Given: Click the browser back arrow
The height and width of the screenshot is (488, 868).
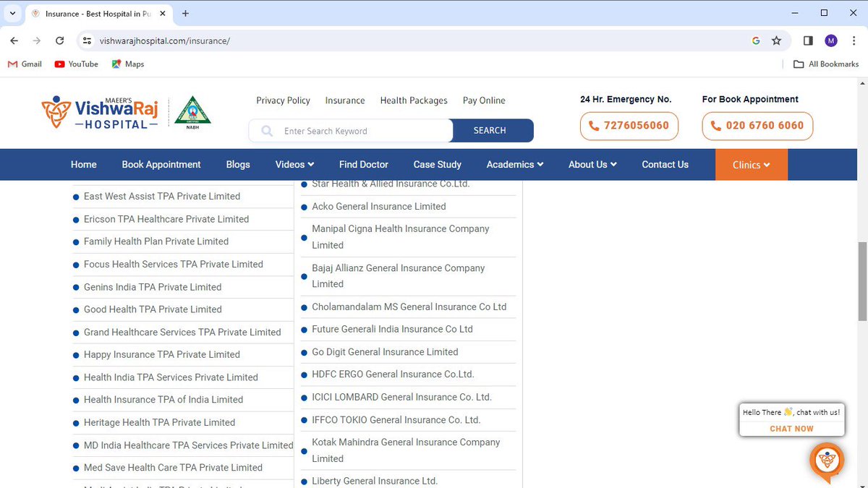Looking at the screenshot, I should coord(14,40).
